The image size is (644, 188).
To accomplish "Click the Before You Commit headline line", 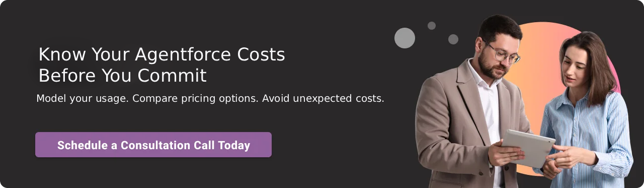I will pos(122,76).
